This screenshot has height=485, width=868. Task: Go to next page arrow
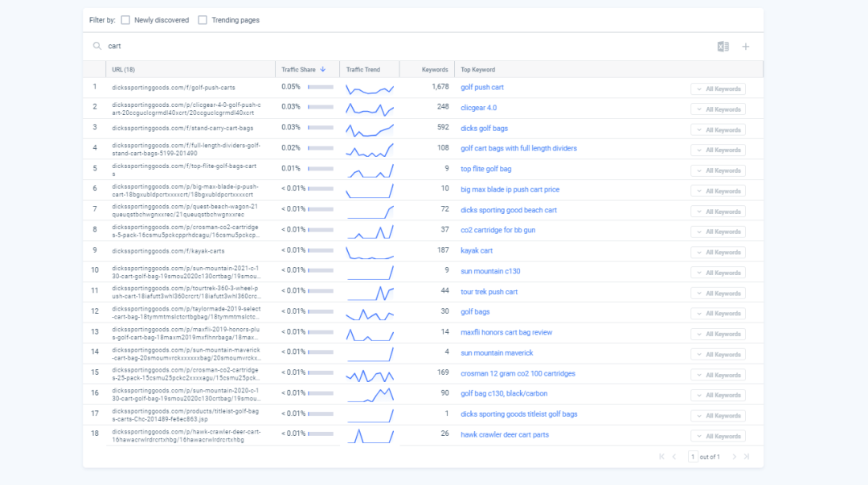click(733, 457)
